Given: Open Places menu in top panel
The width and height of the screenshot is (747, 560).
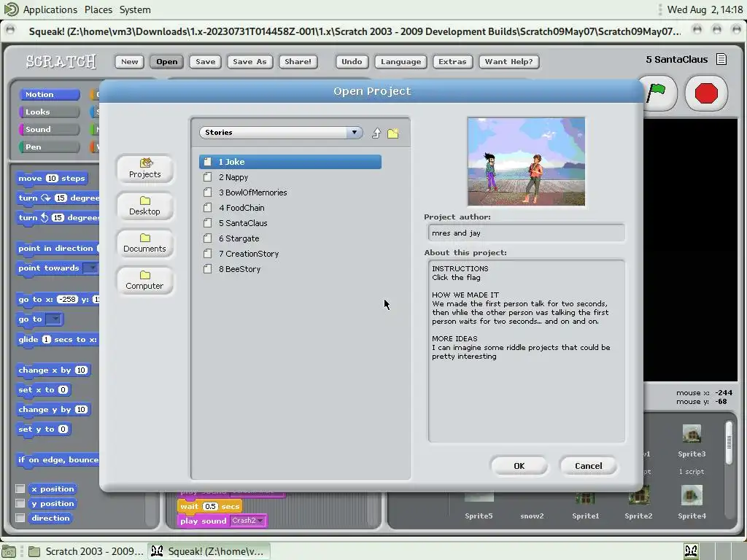Looking at the screenshot, I should pos(98,9).
